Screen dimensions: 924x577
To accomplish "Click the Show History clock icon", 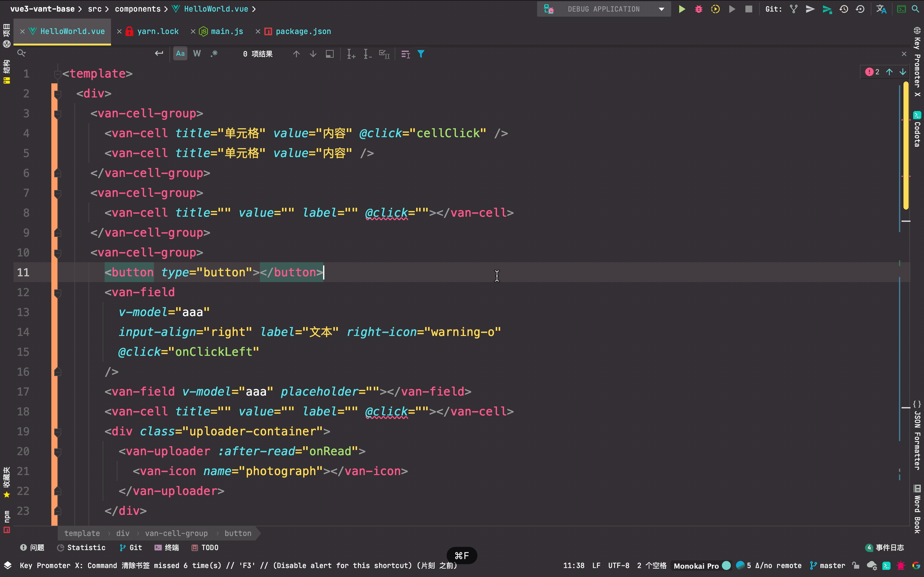I will (x=843, y=9).
